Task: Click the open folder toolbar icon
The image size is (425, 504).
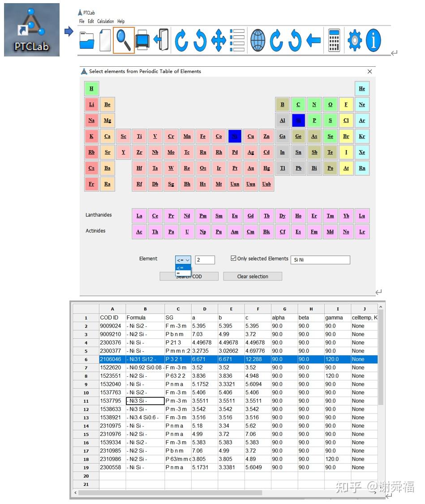Action: [87, 40]
